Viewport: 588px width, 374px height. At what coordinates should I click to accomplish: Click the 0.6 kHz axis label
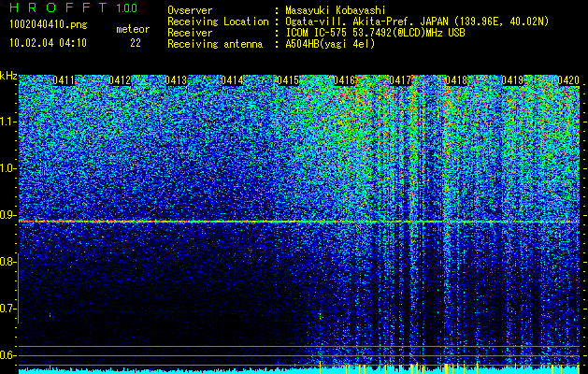[7, 355]
